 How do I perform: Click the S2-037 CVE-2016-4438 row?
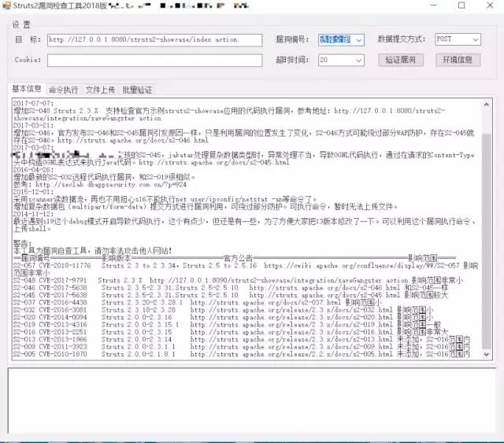click(x=198, y=303)
